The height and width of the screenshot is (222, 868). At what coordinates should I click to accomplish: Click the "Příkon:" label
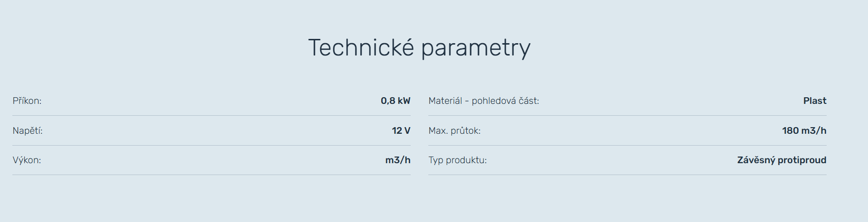[x=27, y=101]
